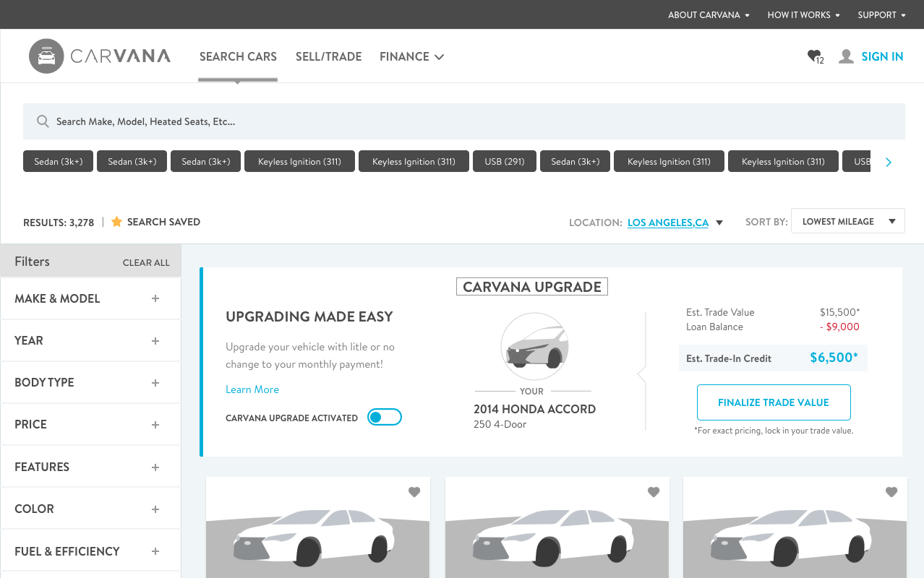Click the 250 4-Door trim text
Screen dimensions: 924x578
[x=500, y=424]
